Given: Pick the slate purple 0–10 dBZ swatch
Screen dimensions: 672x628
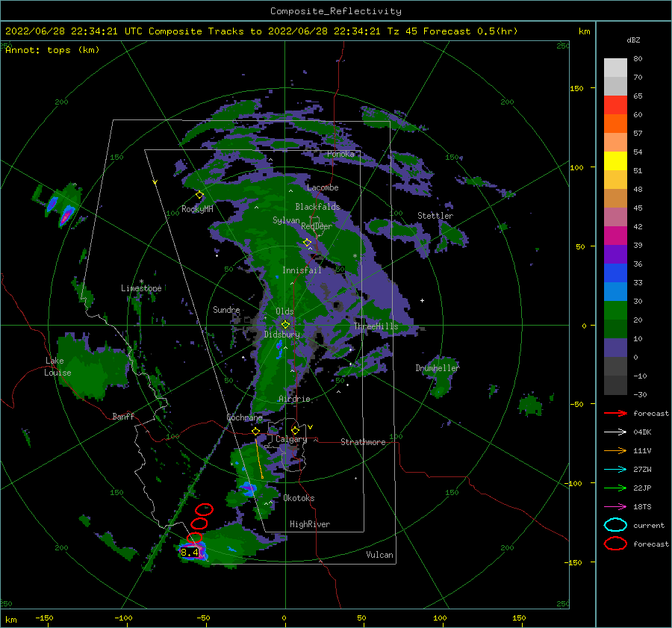Looking at the screenshot, I should (615, 347).
